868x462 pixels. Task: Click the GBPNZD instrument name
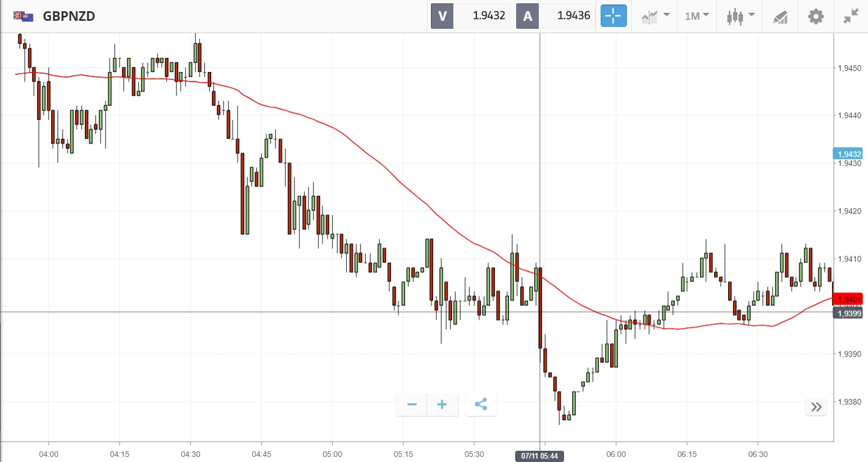(x=69, y=16)
